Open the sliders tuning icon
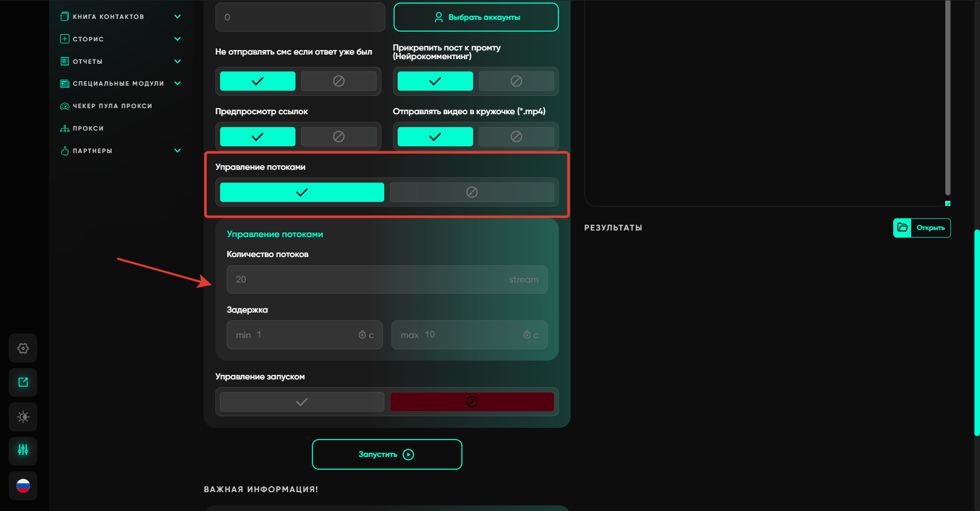This screenshot has width=980, height=511. (23, 450)
